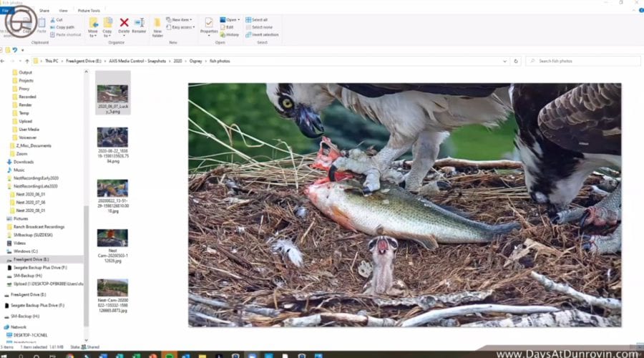This screenshot has width=644, height=358.
Task: Click the large osprey preview image
Action: tap(404, 205)
